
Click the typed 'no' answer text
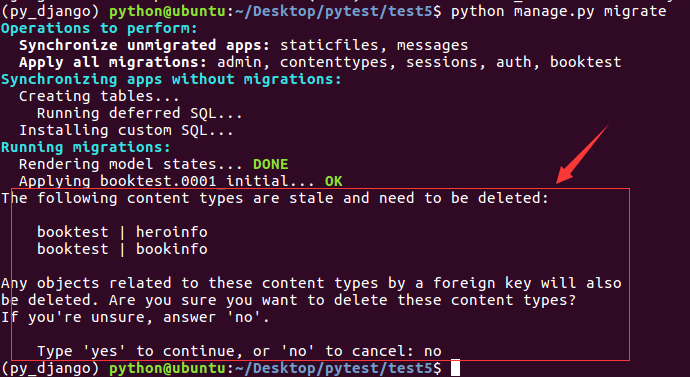433,351
